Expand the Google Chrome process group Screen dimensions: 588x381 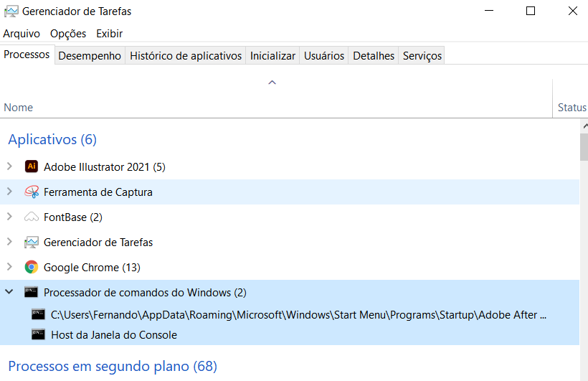(9, 267)
